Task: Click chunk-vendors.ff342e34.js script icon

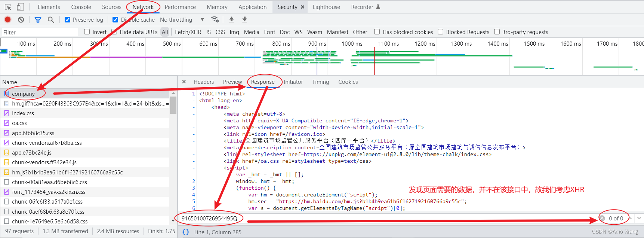Action: coord(6,162)
